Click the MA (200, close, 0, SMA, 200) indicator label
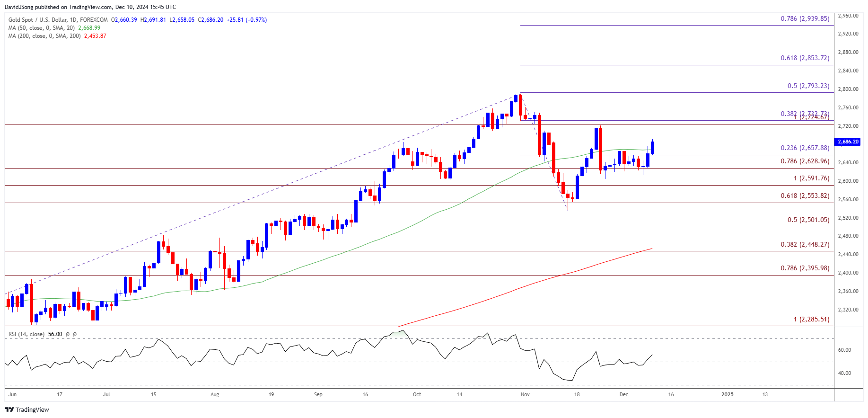This screenshot has width=868, height=418. pyautogui.click(x=45, y=36)
